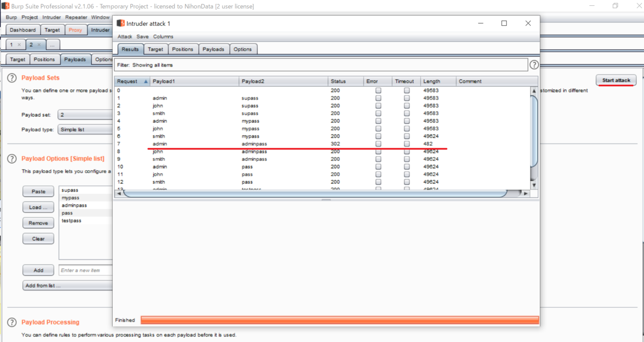This screenshot has width=644, height=342.
Task: Toggle Timeout checkbox for request 12 smith pass
Action: pyautogui.click(x=407, y=182)
